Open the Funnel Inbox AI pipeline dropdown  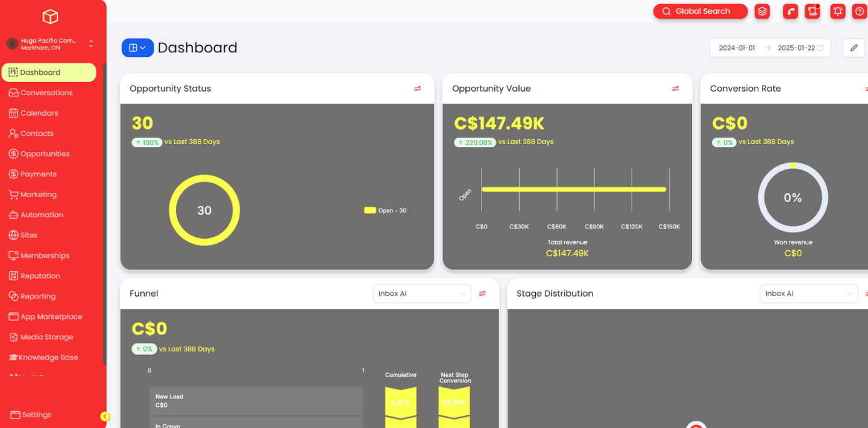click(x=422, y=294)
